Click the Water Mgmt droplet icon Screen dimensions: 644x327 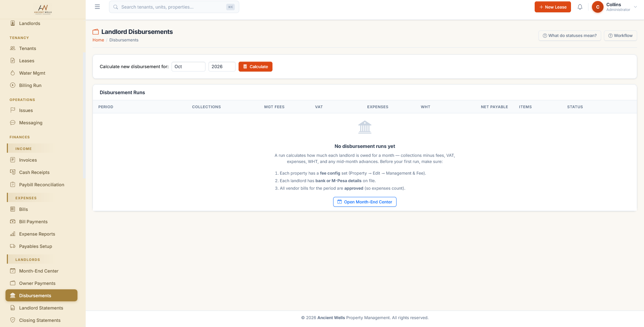click(x=13, y=73)
